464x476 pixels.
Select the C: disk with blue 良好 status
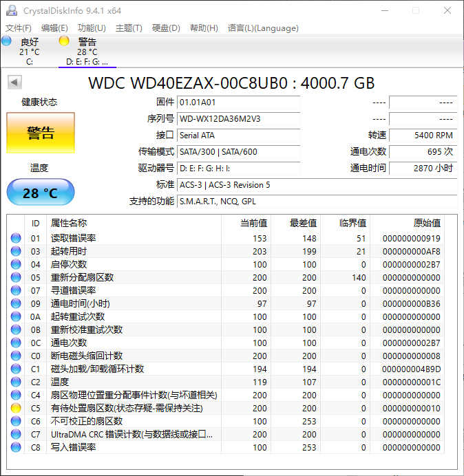pos(29,52)
